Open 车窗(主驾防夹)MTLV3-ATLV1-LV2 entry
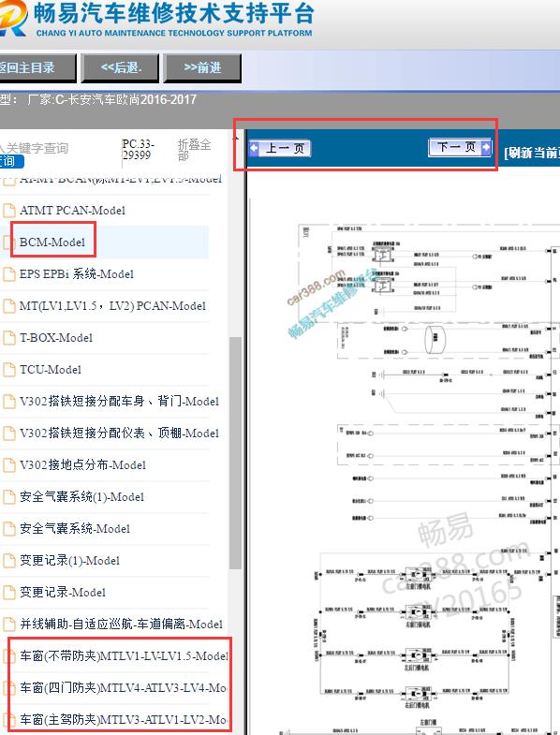Screen dimensions: 560x735 [124, 719]
